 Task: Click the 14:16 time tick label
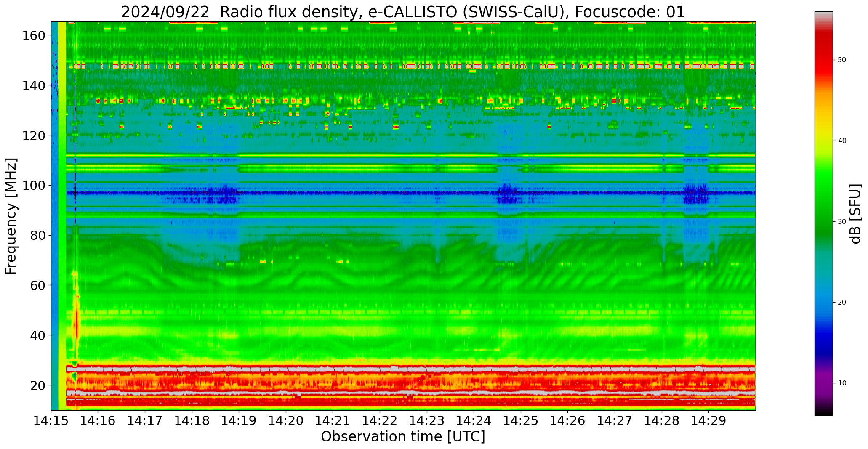[98, 420]
